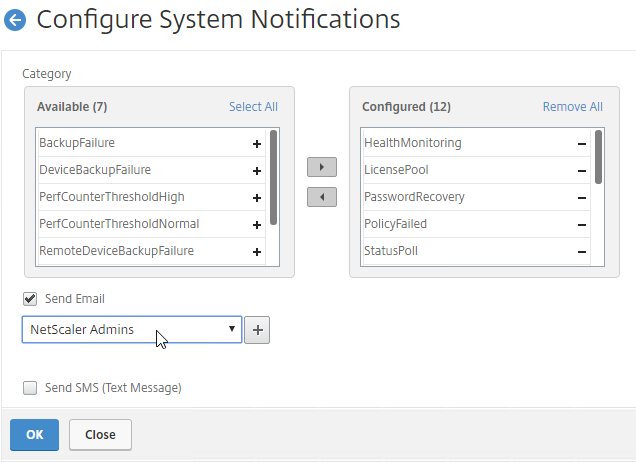Enable Send SMS (Text Message) checkbox
The height and width of the screenshot is (462, 636).
pos(30,388)
